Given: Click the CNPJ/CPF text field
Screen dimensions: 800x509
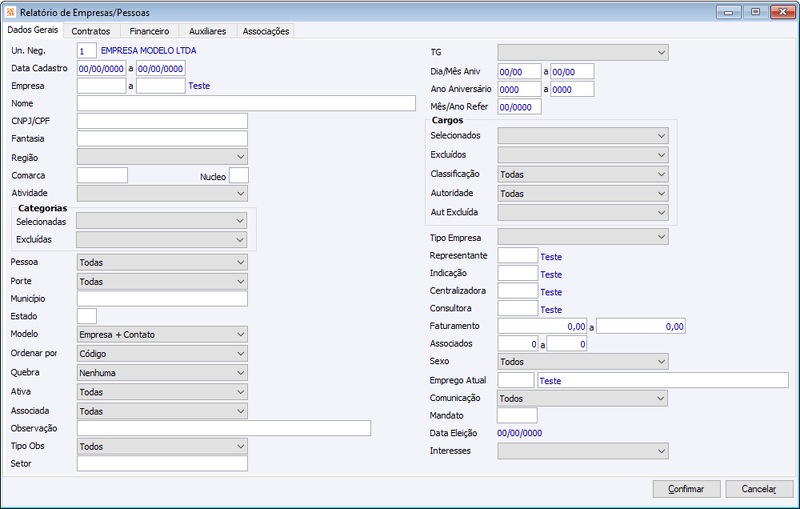Looking at the screenshot, I should (162, 121).
